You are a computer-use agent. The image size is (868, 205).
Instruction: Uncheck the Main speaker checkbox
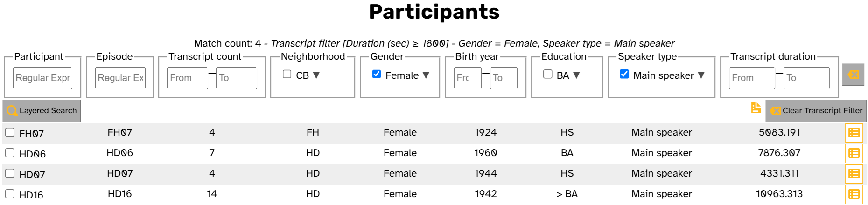(624, 74)
